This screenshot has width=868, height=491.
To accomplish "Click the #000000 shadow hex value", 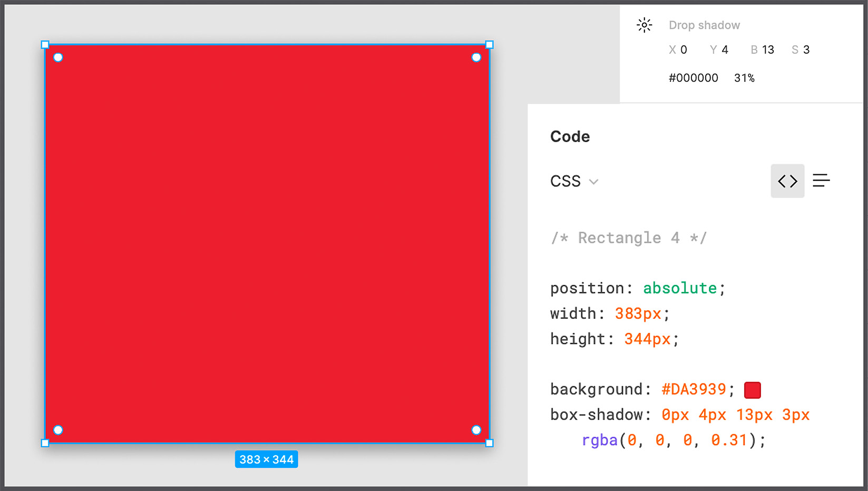I will (x=693, y=77).
